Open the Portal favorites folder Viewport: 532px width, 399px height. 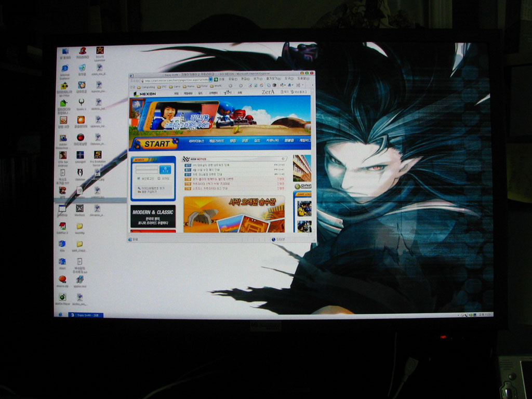(x=203, y=87)
